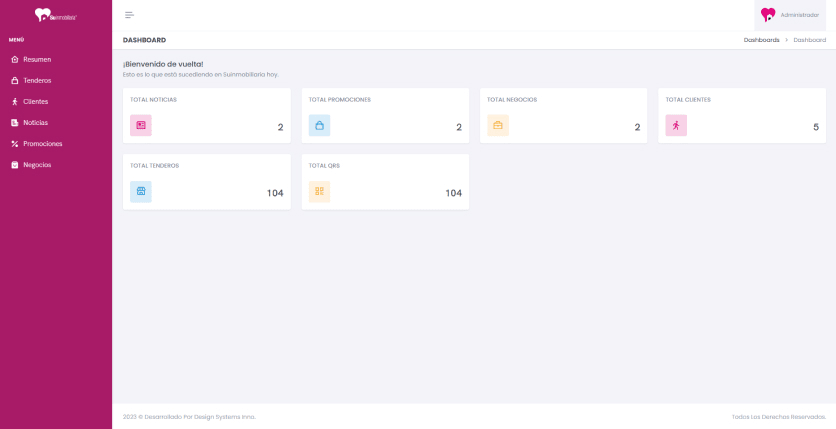The height and width of the screenshot is (429, 836).
Task: Click the 2 value in Total Negocios
Action: 637,127
